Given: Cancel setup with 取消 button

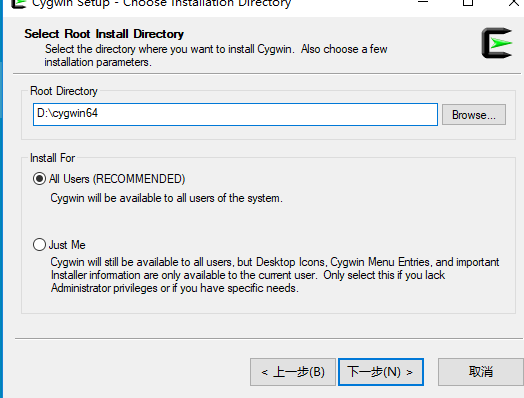Looking at the screenshot, I should click(x=481, y=372).
